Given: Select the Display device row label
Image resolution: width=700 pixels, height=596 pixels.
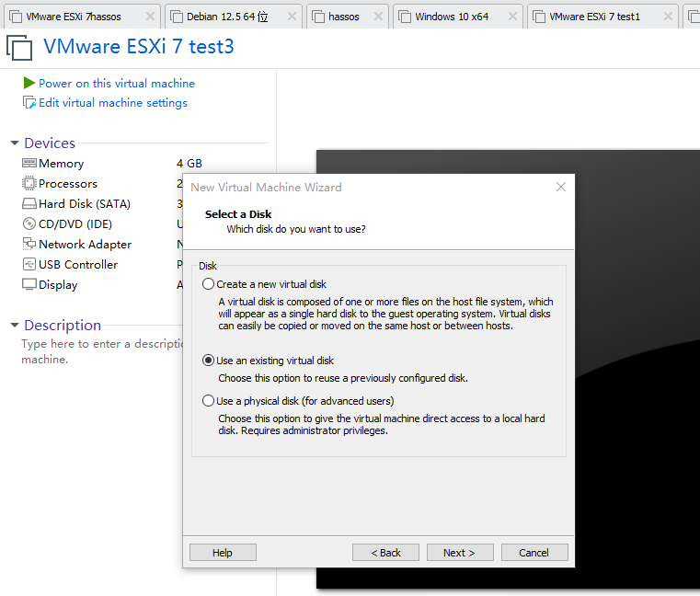Looking at the screenshot, I should click(58, 285).
